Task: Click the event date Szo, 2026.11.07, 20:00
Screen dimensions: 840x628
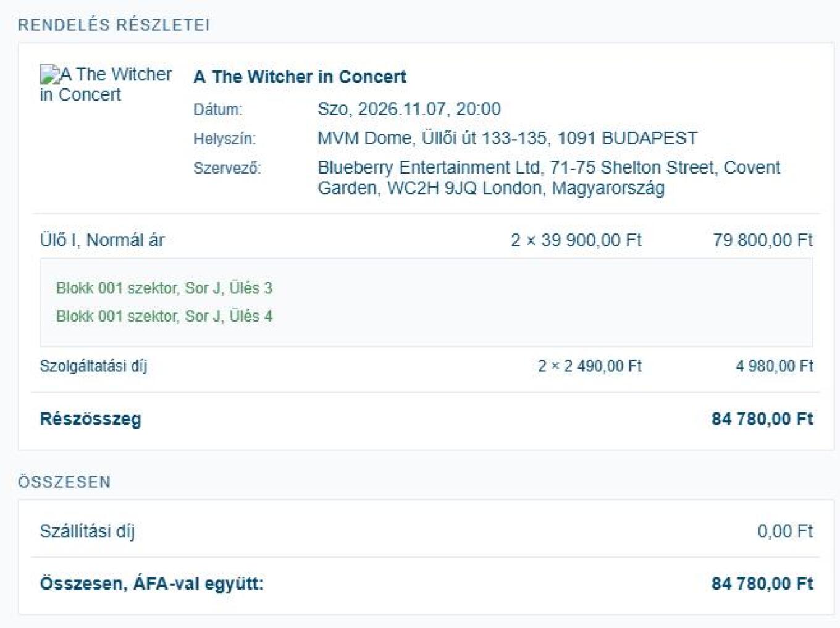Action: (409, 109)
